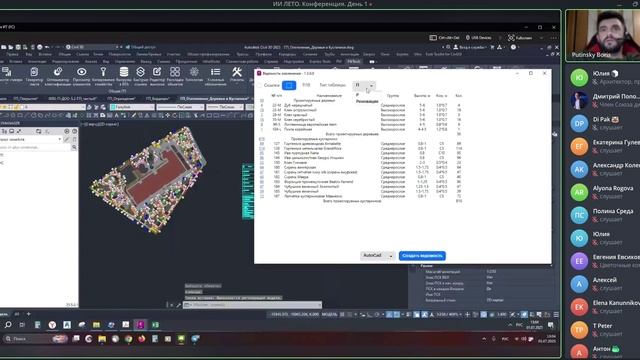
Task: Run the Выгрузка в БД database tool
Action: pos(124,76)
